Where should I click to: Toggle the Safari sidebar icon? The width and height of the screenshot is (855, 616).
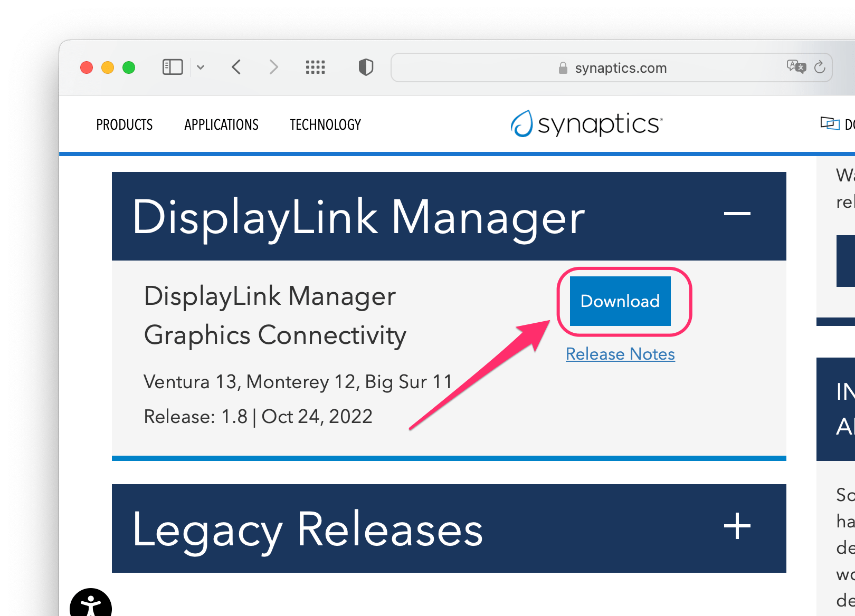point(173,68)
